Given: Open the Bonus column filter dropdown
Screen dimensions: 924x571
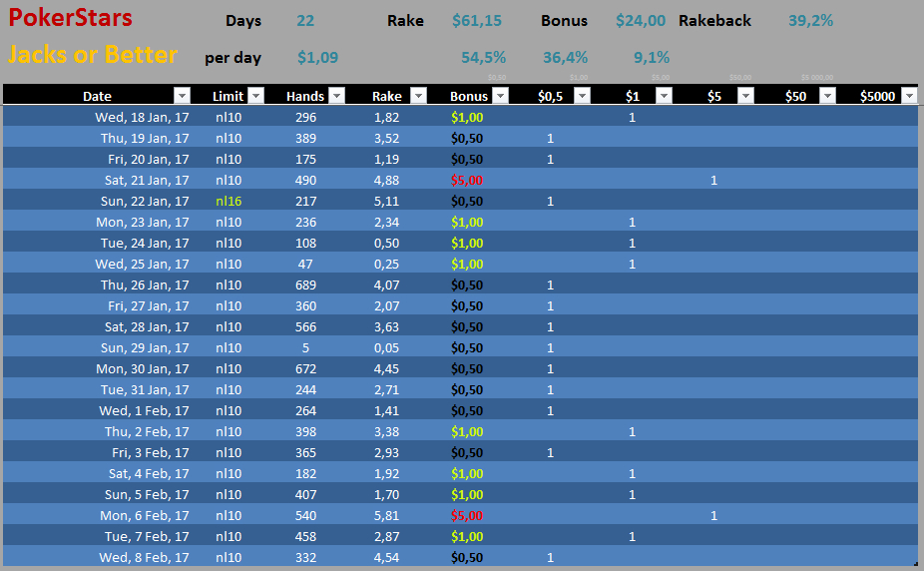Looking at the screenshot, I should tap(500, 96).
